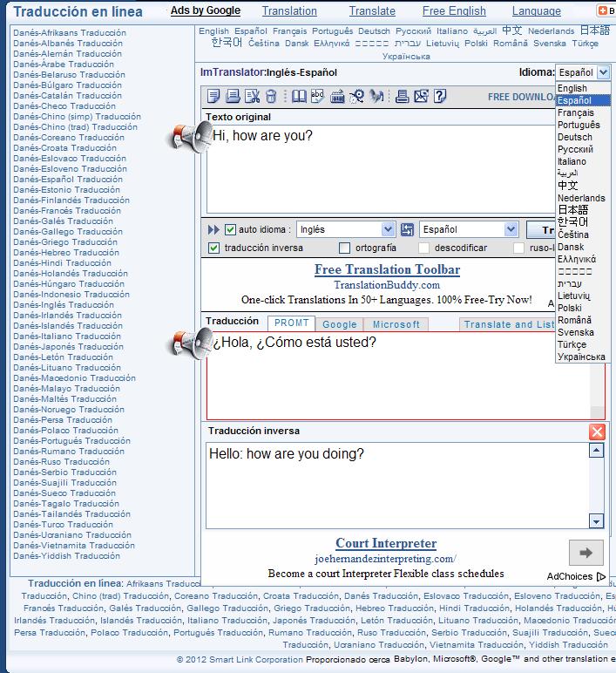Click the spell check abc icon

318,97
